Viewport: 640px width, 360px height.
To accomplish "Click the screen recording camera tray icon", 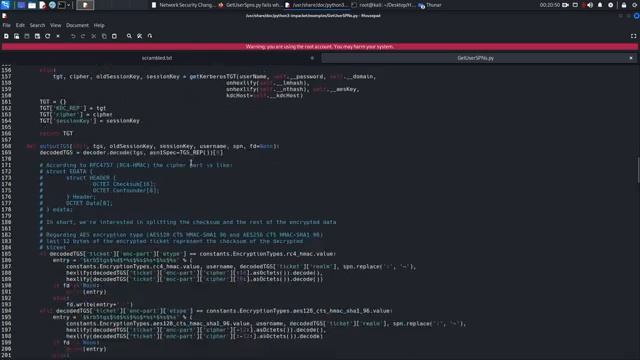I will pyautogui.click(x=566, y=5).
